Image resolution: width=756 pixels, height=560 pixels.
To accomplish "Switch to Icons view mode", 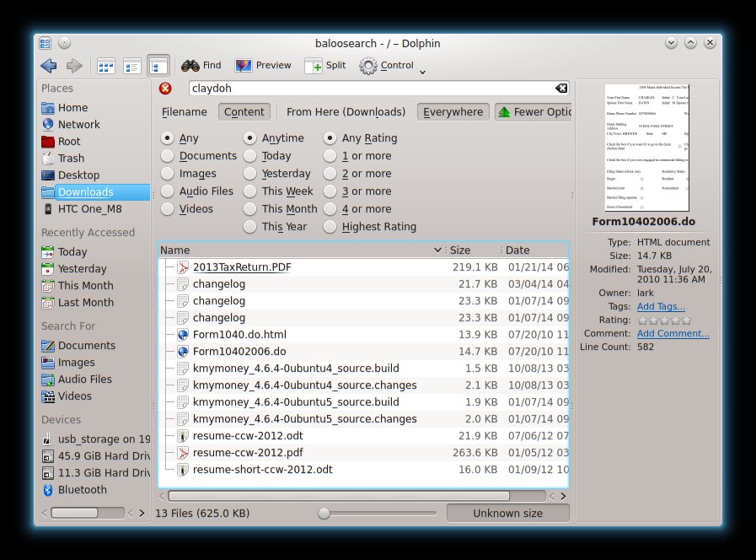I will [x=106, y=66].
